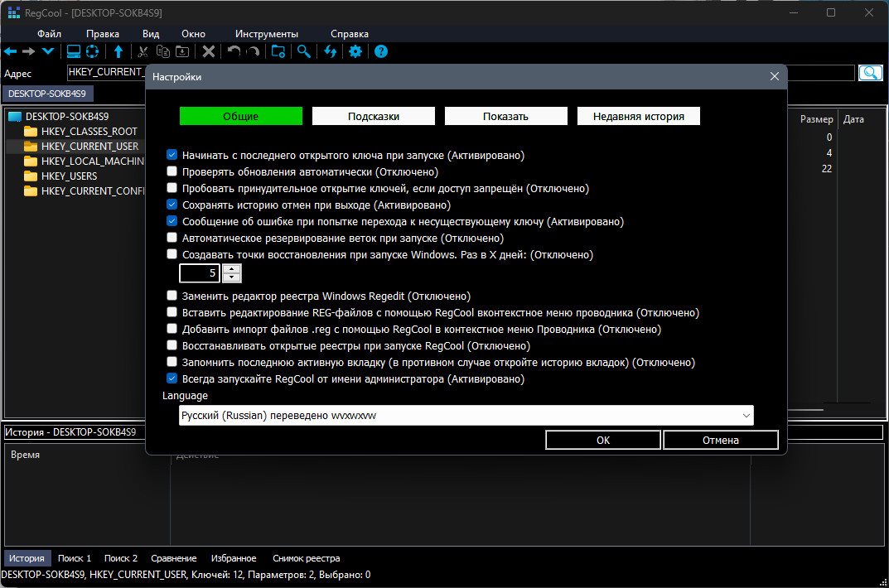Select the HKEY_USERS tree node
889x588 pixels.
pos(69,176)
